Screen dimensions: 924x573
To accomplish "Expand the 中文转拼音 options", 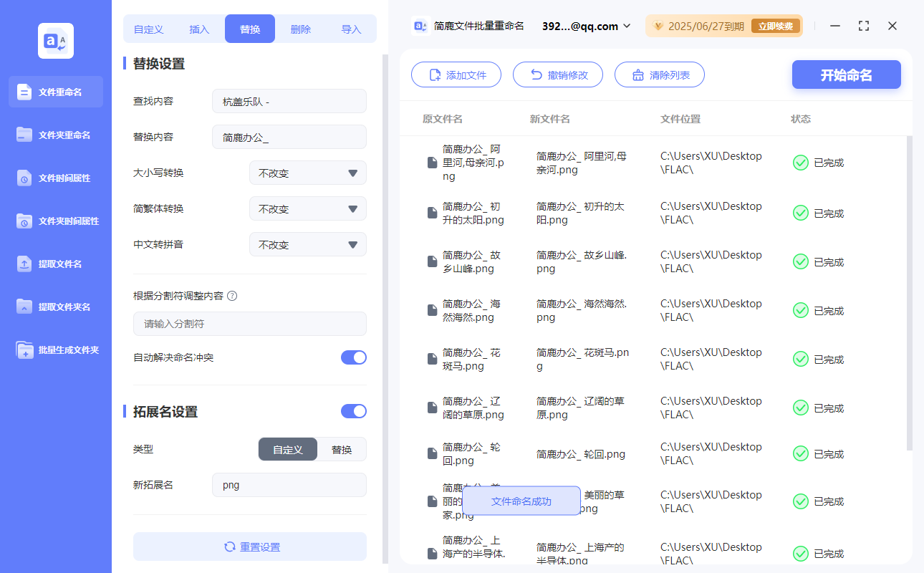I will tap(307, 244).
